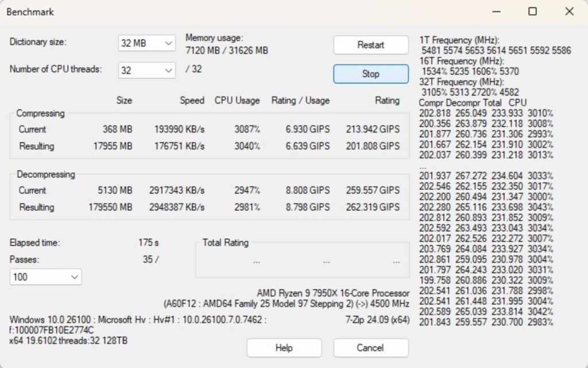The image size is (588, 368).
Task: Click the Cancel button
Action: (x=370, y=348)
